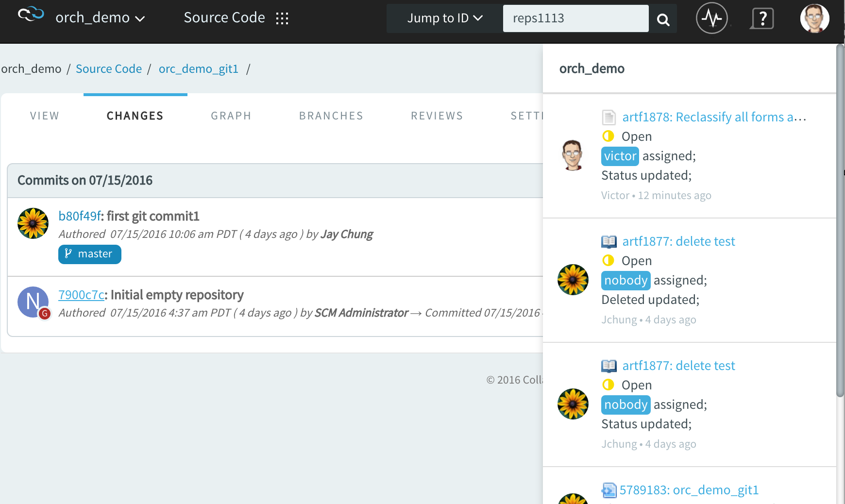Select the CHANGES tab

coord(135,116)
